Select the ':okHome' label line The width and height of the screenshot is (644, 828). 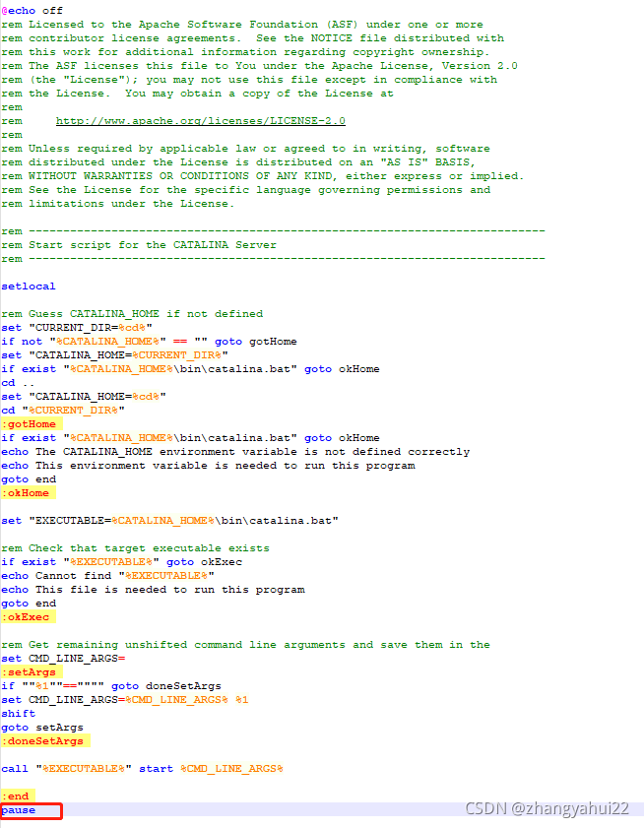28,492
